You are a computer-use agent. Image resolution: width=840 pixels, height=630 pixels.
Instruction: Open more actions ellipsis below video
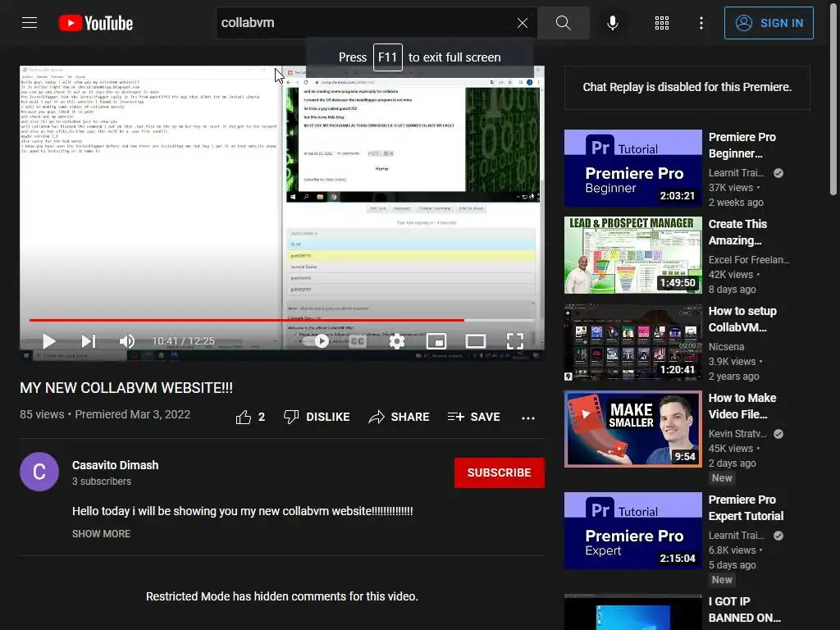(528, 418)
